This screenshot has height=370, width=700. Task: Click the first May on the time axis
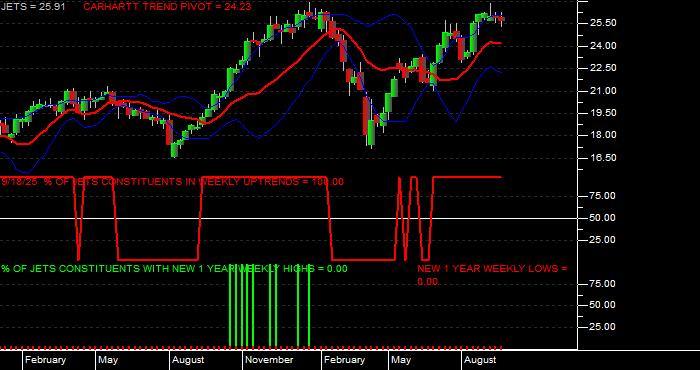click(108, 360)
